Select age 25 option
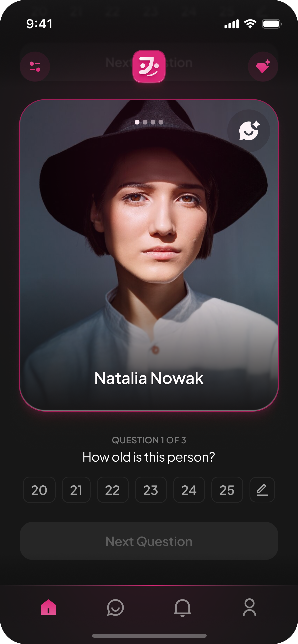298x644 pixels. 227,490
